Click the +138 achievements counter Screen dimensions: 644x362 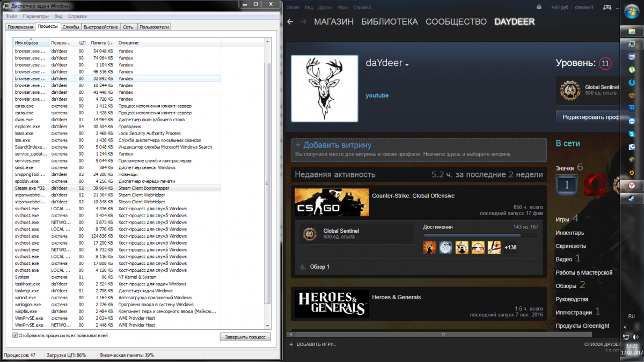509,247
